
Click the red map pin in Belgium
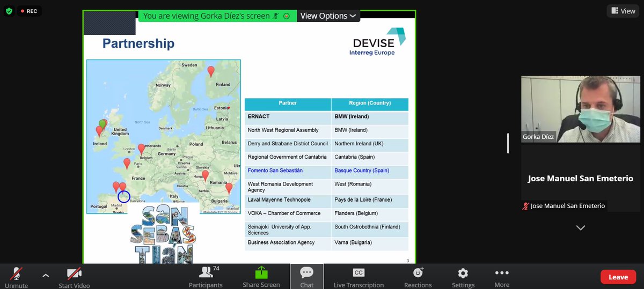click(141, 149)
